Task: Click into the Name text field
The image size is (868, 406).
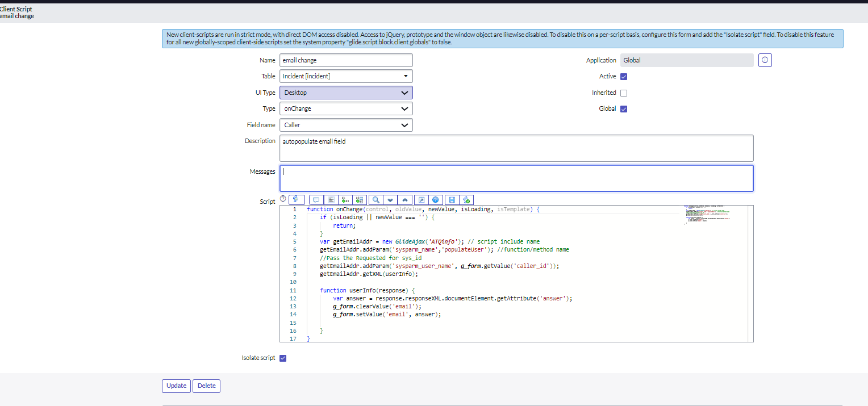Action: pyautogui.click(x=345, y=60)
